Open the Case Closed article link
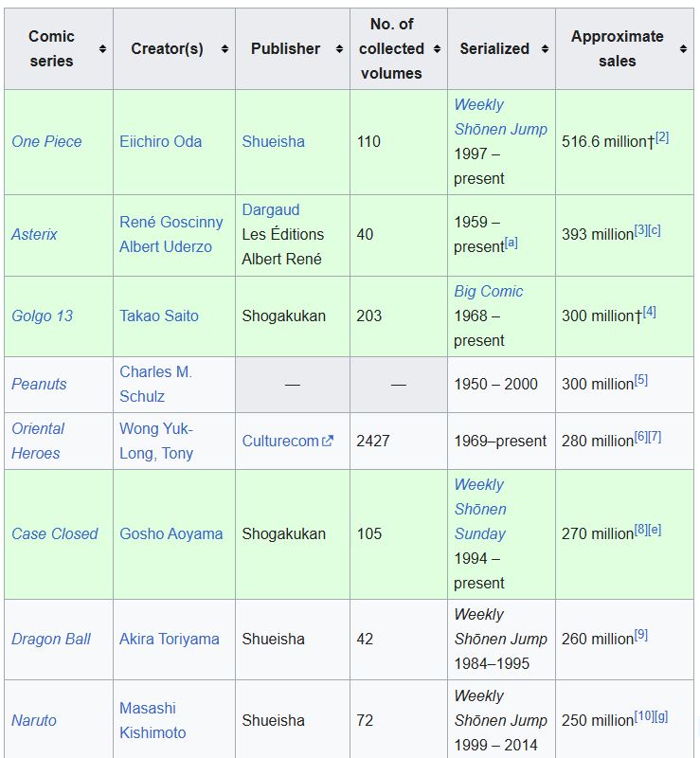 55,533
